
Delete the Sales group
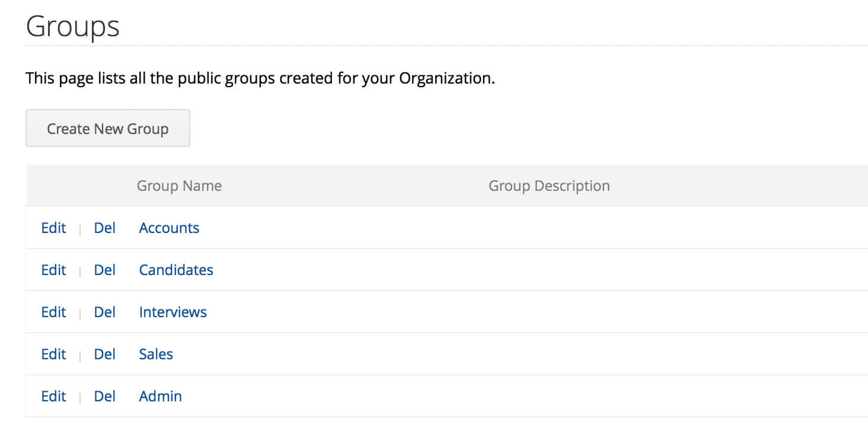[x=104, y=355]
